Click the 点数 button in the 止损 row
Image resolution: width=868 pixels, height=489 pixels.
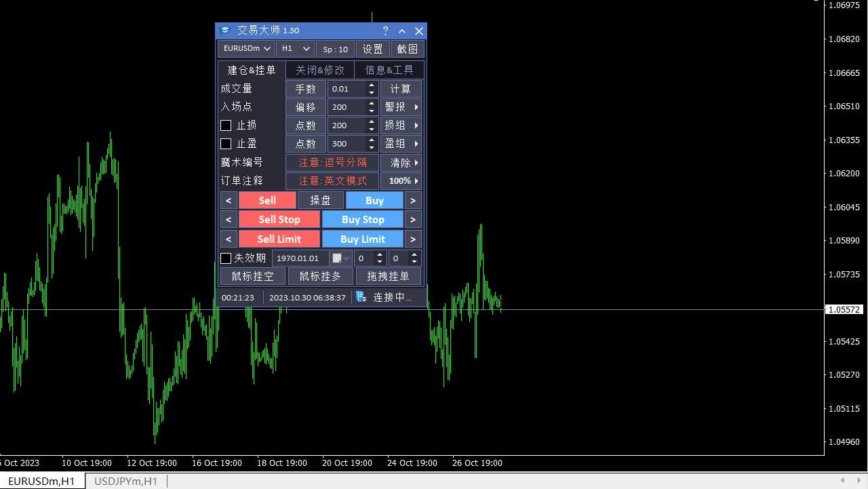click(306, 125)
